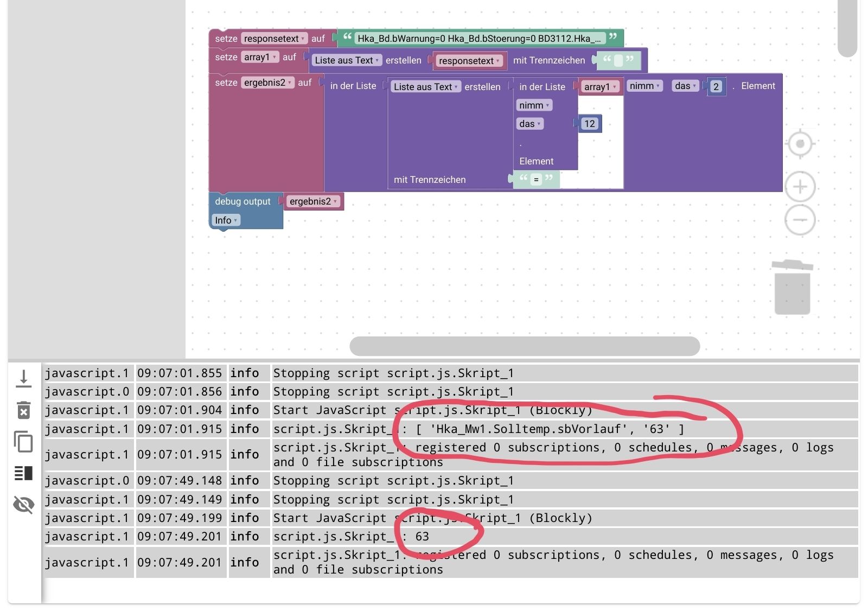Open the nested 'Liste aus Text' dropdown
The image size is (868, 611).
426,87
